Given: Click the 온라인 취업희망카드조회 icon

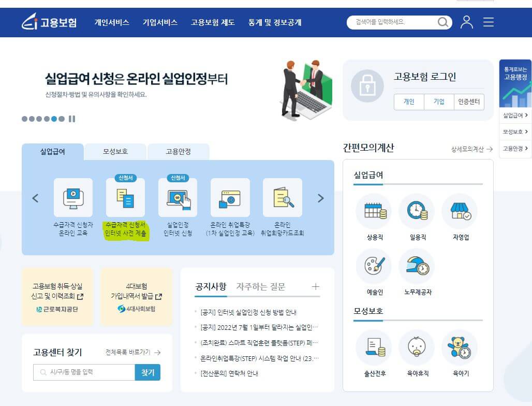Looking at the screenshot, I should click(x=283, y=198).
